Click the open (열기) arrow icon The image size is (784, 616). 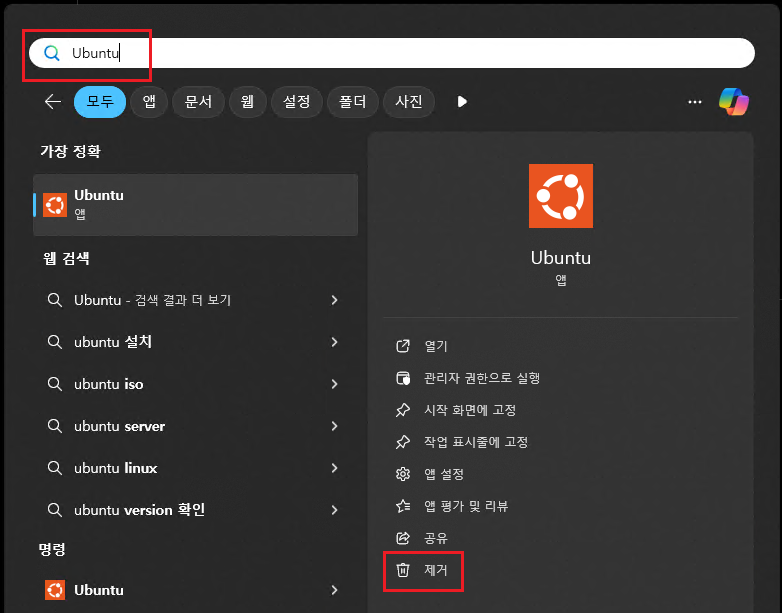[403, 346]
